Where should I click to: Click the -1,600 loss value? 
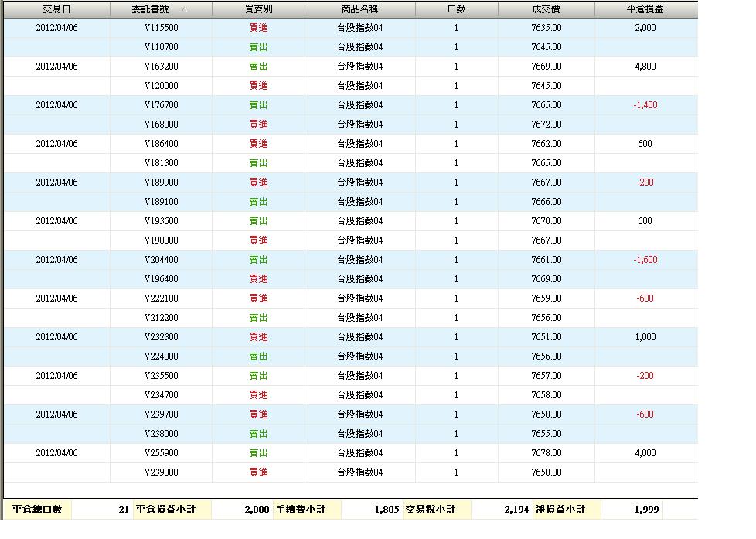(x=645, y=260)
